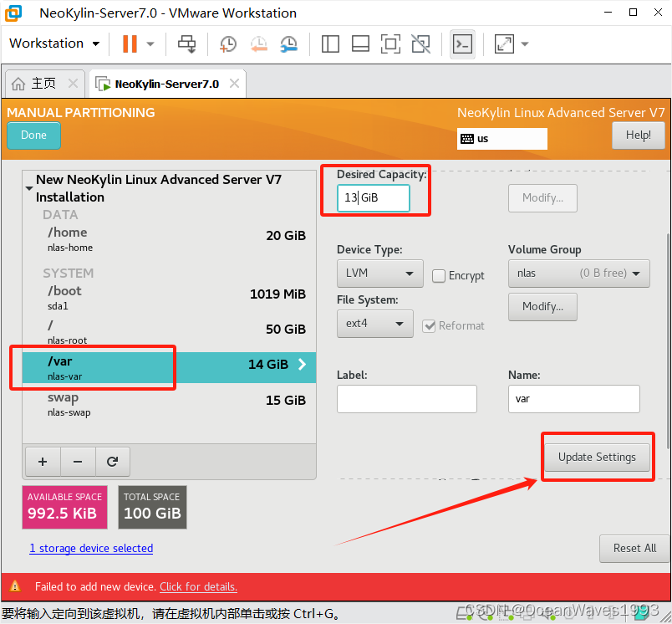Select the / root nlas-root partition

tap(170, 332)
